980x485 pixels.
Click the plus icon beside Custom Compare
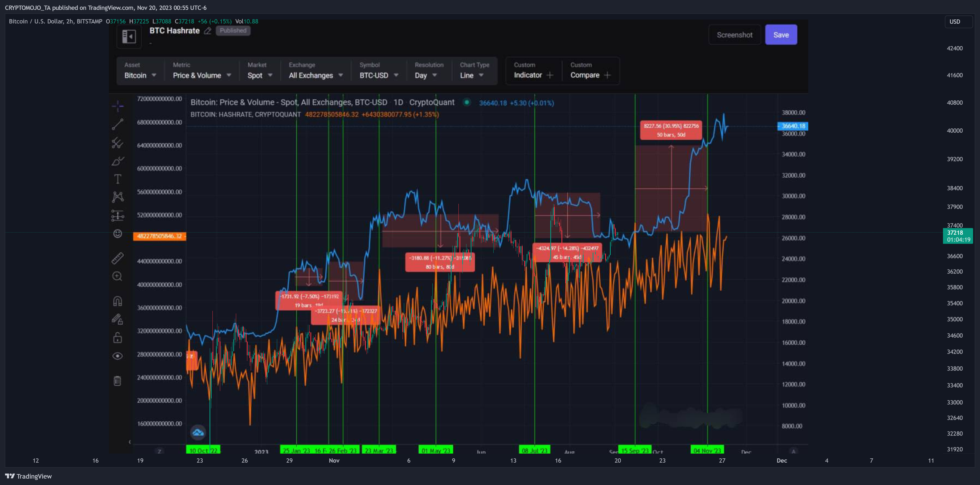click(x=607, y=75)
